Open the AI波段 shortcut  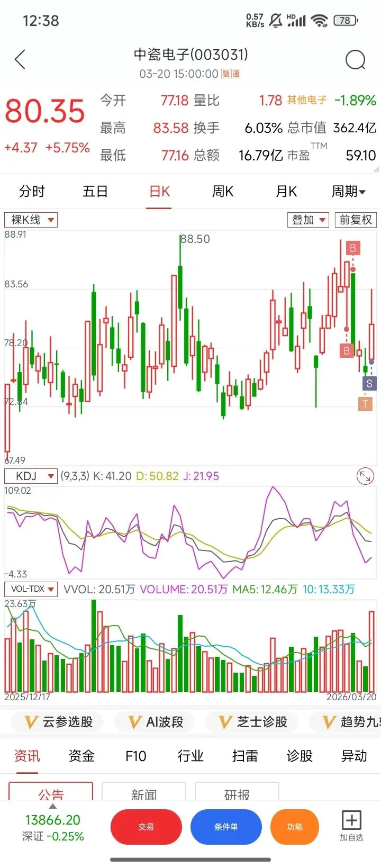tap(153, 722)
